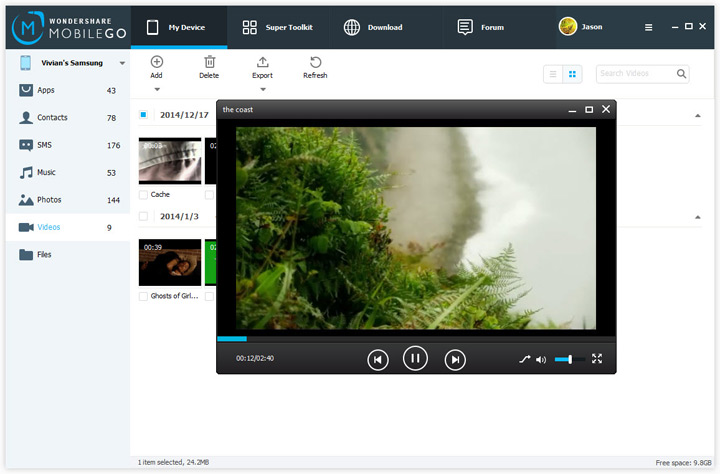
Task: Expand the Export dropdown arrow
Action: [x=263, y=90]
